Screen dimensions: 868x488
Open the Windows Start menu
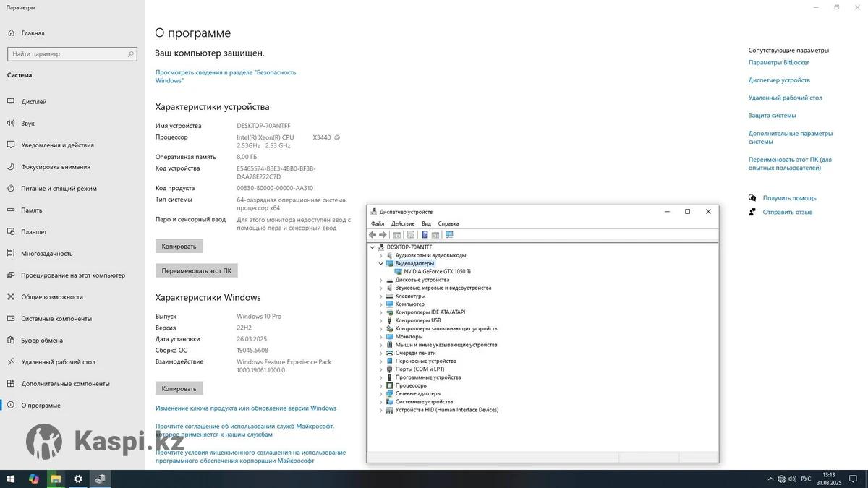point(11,479)
